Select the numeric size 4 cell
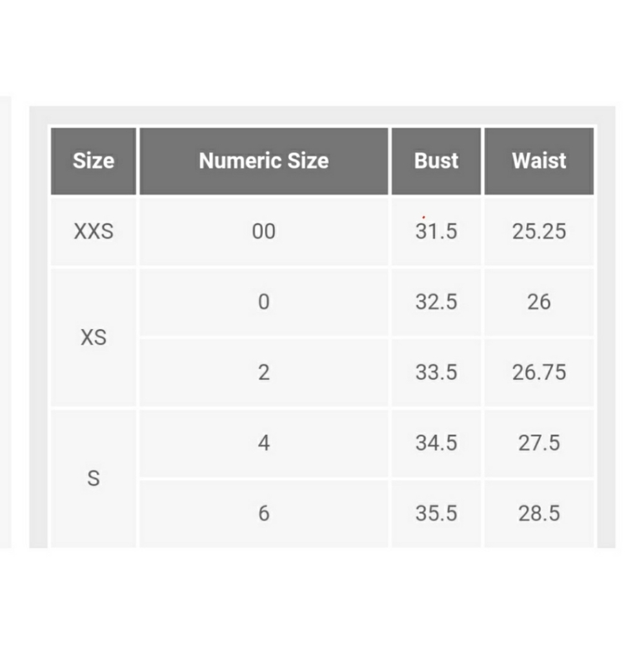This screenshot has width=644, height=645. (x=264, y=443)
